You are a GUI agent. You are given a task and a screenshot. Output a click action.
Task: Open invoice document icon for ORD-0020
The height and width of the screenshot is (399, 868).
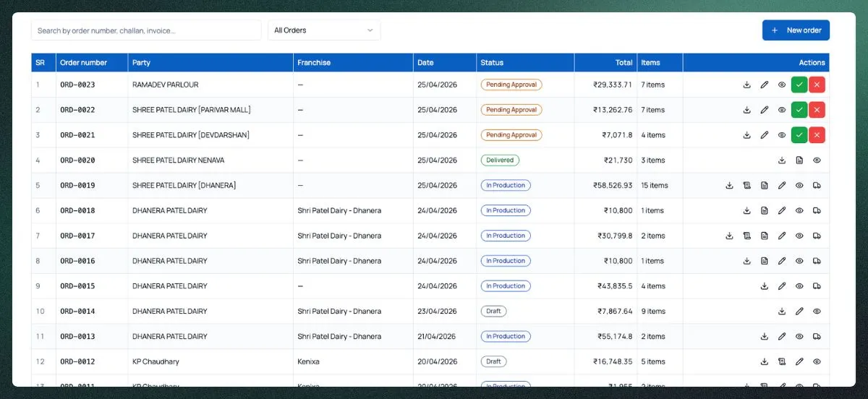pos(799,160)
